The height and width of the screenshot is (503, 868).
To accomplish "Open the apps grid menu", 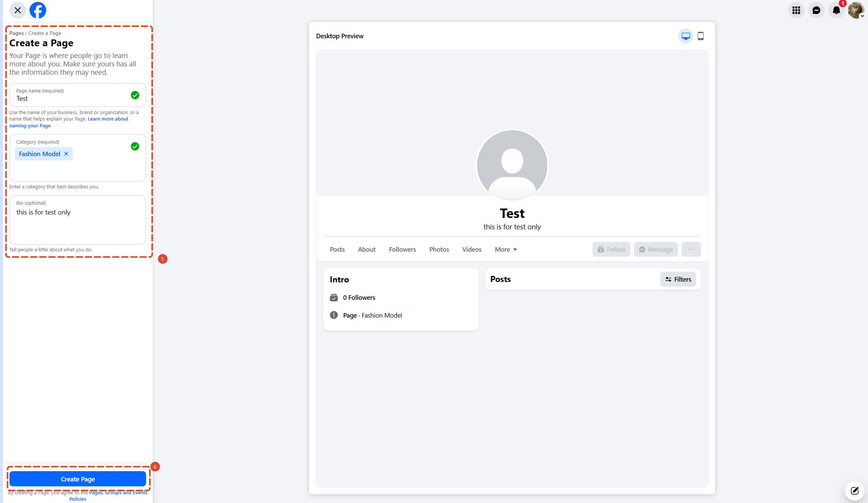I will pos(796,10).
